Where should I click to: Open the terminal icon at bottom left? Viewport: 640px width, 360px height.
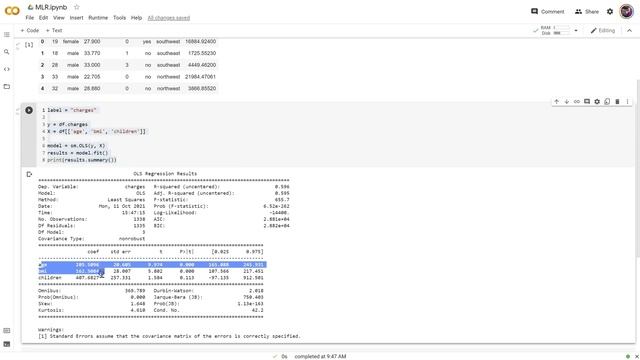(7, 344)
